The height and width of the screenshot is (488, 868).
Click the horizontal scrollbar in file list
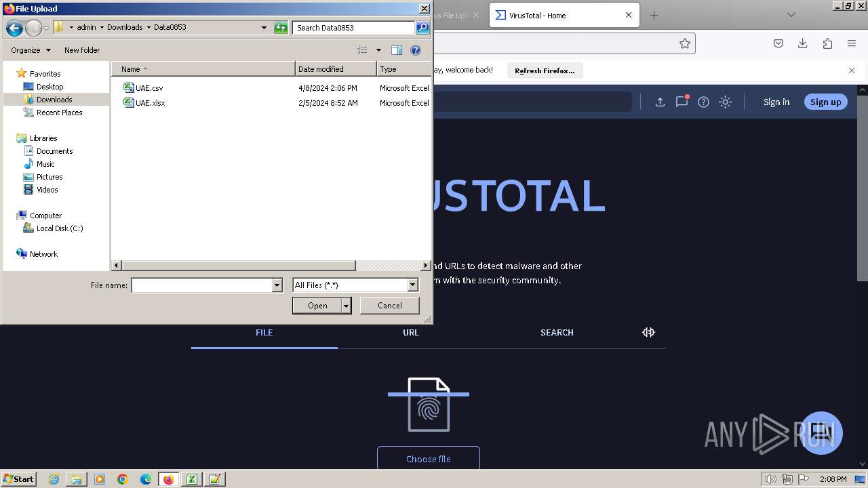coord(238,266)
